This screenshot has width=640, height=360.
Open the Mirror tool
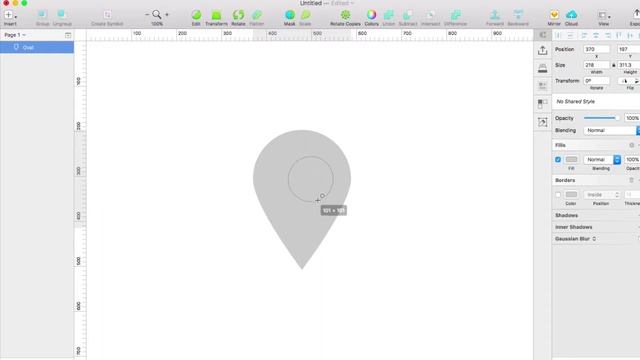pyautogui.click(x=554, y=15)
